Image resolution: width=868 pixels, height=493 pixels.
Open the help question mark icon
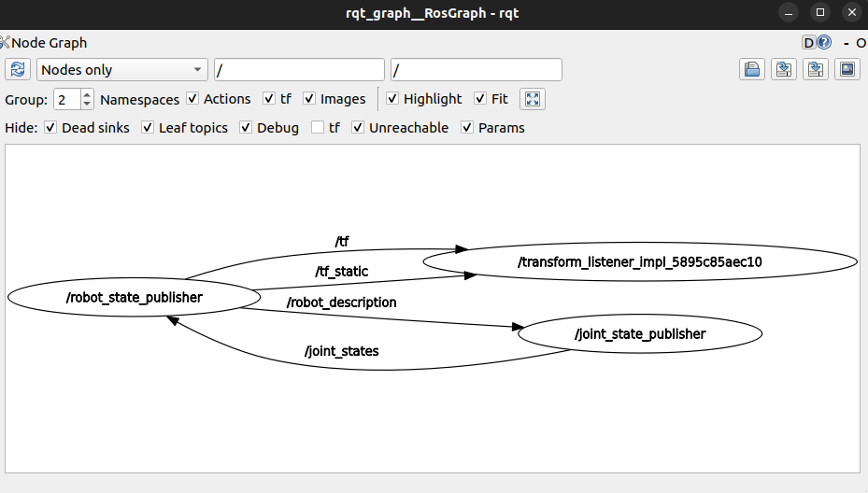824,43
